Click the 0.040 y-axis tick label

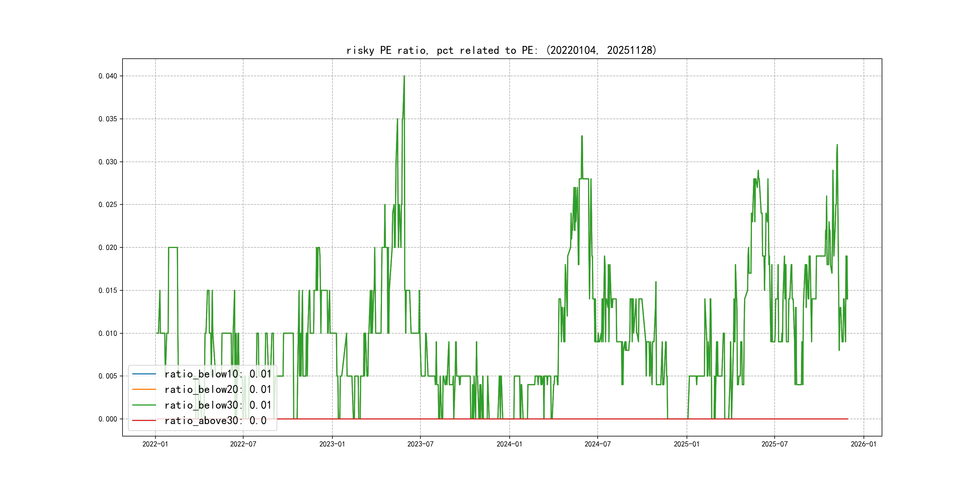[108, 76]
